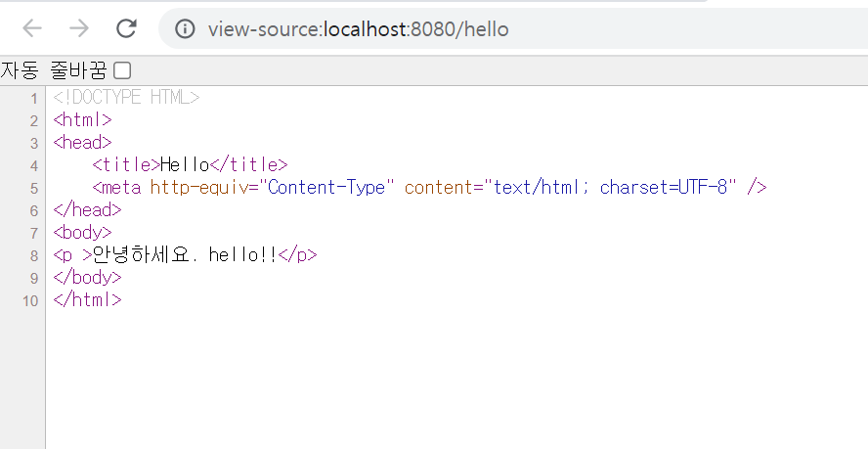
Task: Click the closing </head> tag
Action: click(87, 210)
